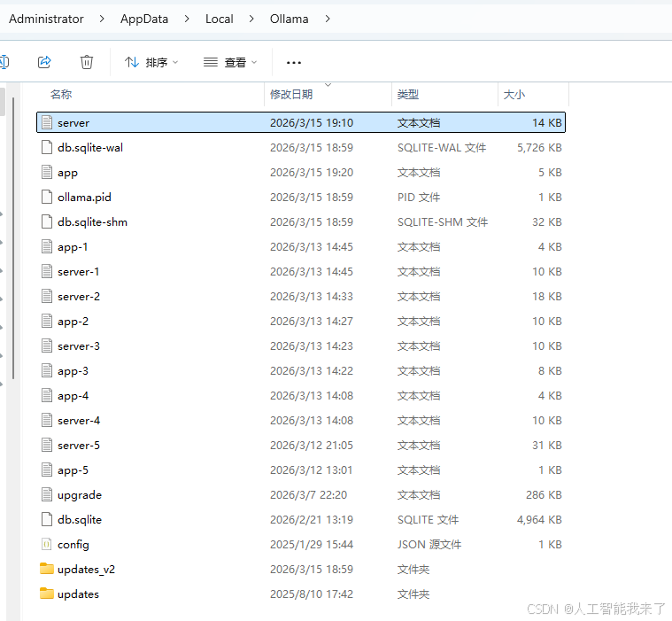Click date 2026/3/12 21:05

(x=312, y=446)
